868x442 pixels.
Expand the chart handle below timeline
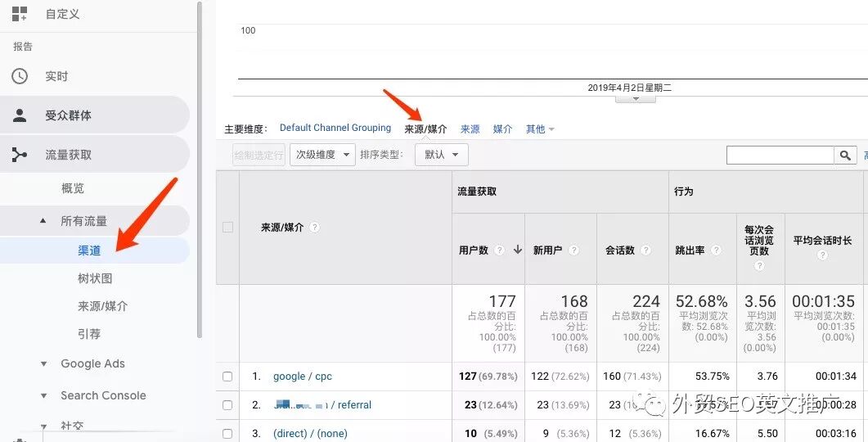pyautogui.click(x=636, y=99)
